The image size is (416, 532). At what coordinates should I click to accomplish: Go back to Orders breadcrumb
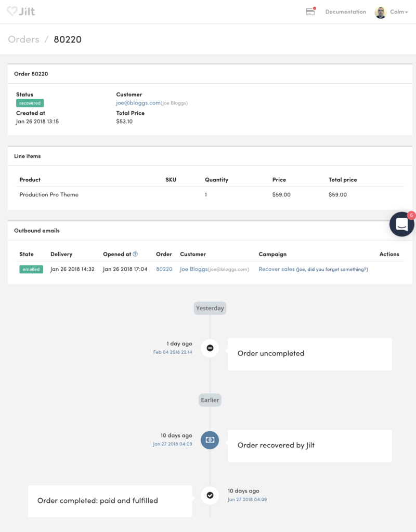[x=23, y=39]
